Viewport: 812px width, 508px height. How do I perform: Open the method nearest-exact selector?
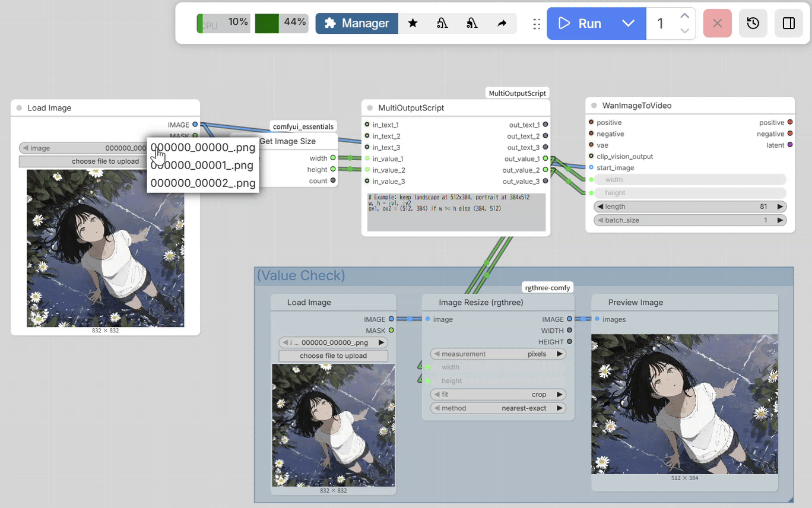point(498,408)
